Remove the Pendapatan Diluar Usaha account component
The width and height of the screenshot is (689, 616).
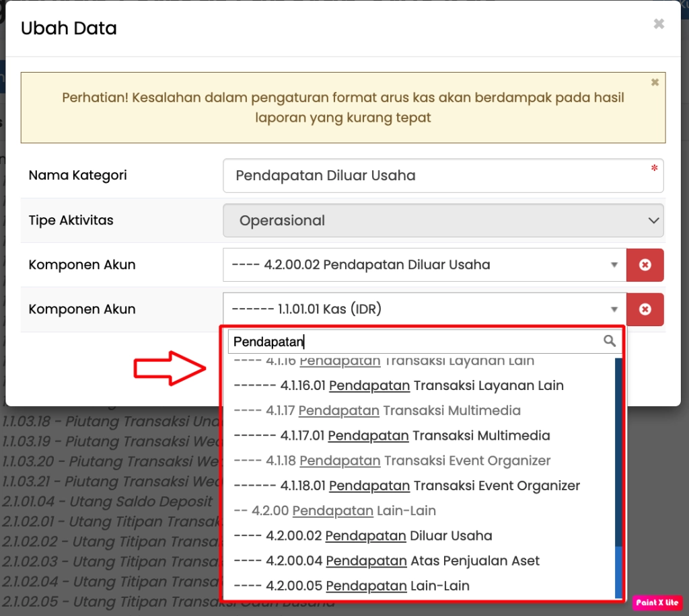click(x=645, y=265)
